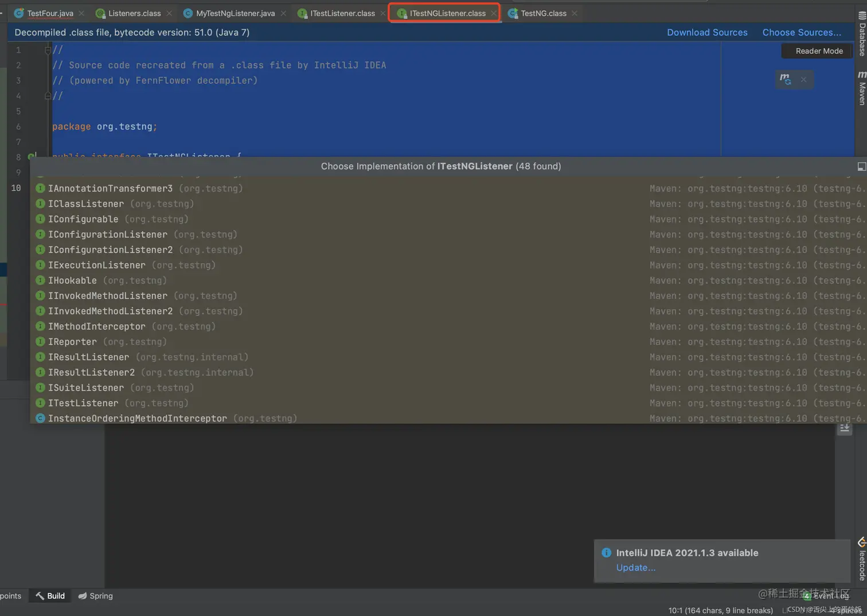Switch to the TestFour.java tab

click(x=50, y=13)
